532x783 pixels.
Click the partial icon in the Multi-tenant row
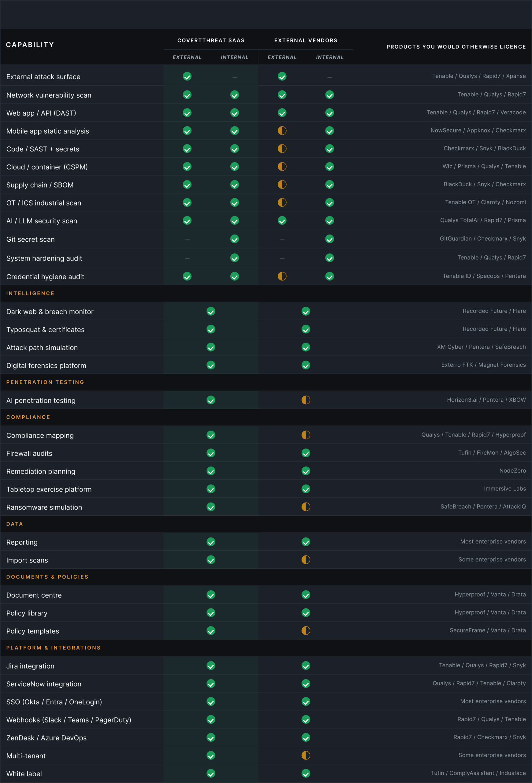(306, 755)
